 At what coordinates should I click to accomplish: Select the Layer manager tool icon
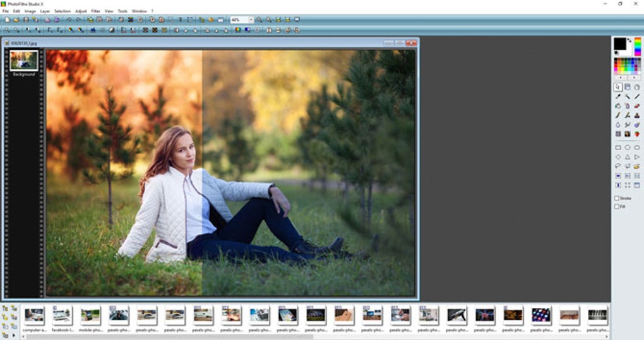628,87
